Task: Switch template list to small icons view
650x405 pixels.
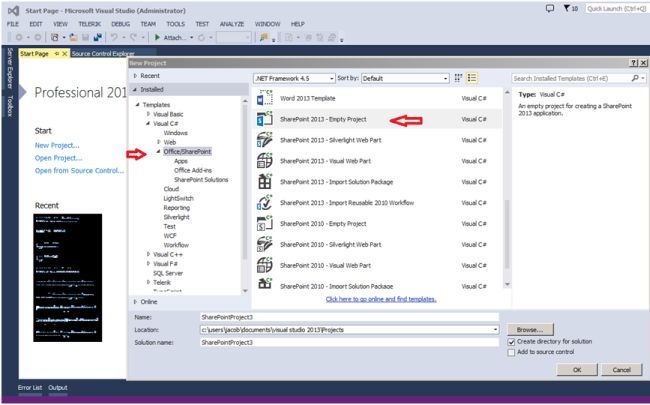Action: pos(458,78)
